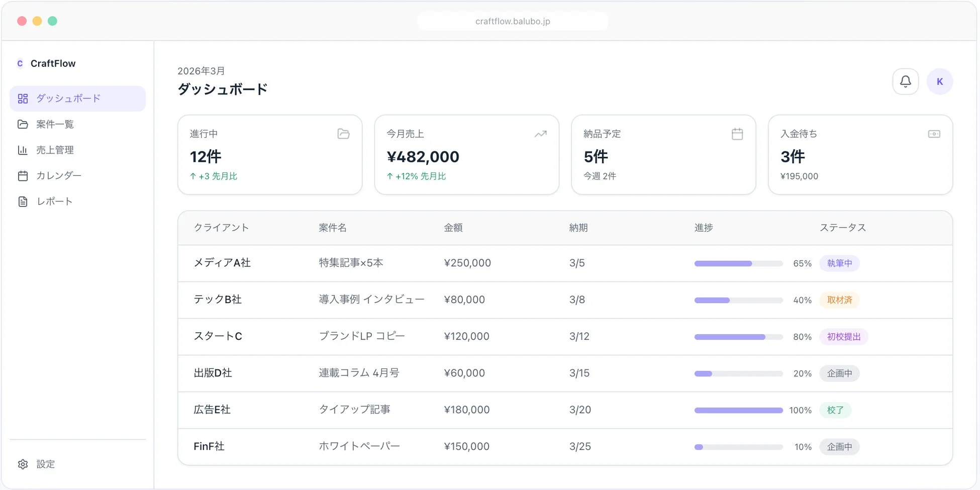Click スタートC's 80% progress bar
This screenshot has height=490, width=980.
click(x=738, y=337)
